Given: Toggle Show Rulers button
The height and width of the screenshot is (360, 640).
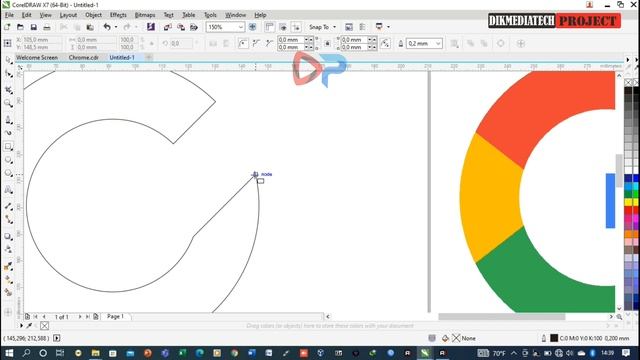Looking at the screenshot, I should tap(269, 27).
